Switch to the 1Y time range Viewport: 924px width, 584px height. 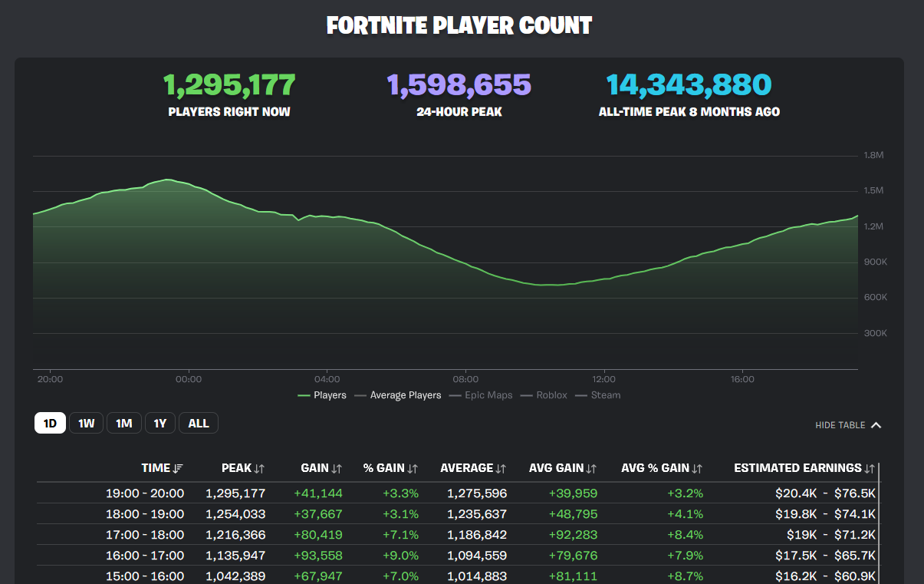[160, 423]
